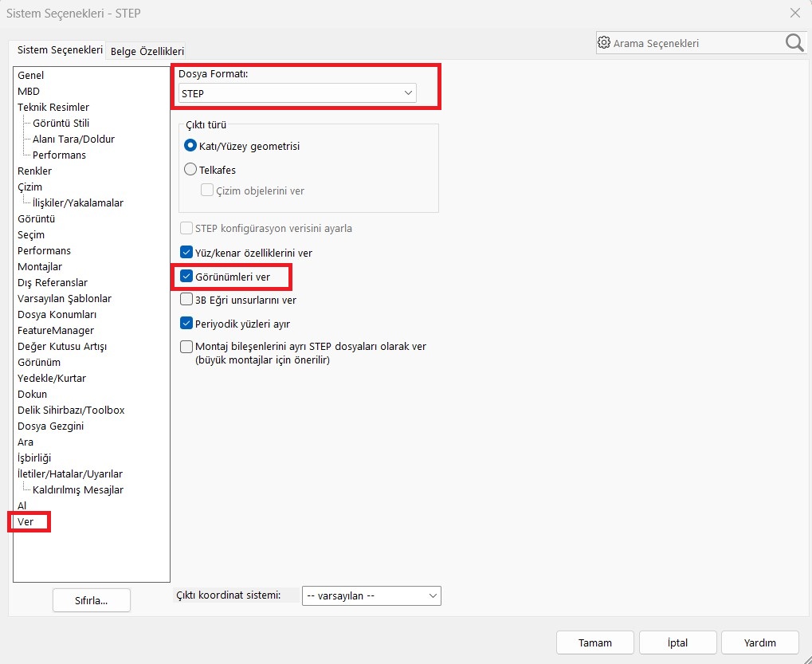This screenshot has width=812, height=664.
Task: Select Renkler category
Action: [x=35, y=171]
